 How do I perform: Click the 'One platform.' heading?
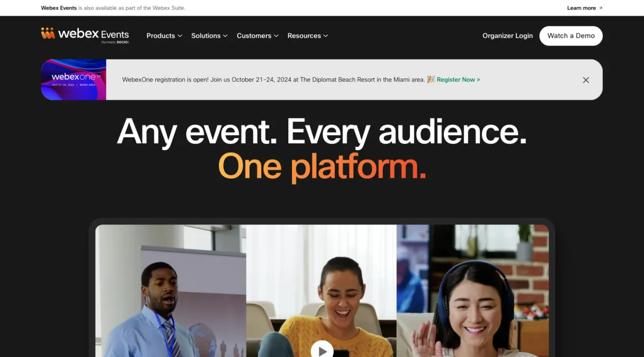coord(322,166)
